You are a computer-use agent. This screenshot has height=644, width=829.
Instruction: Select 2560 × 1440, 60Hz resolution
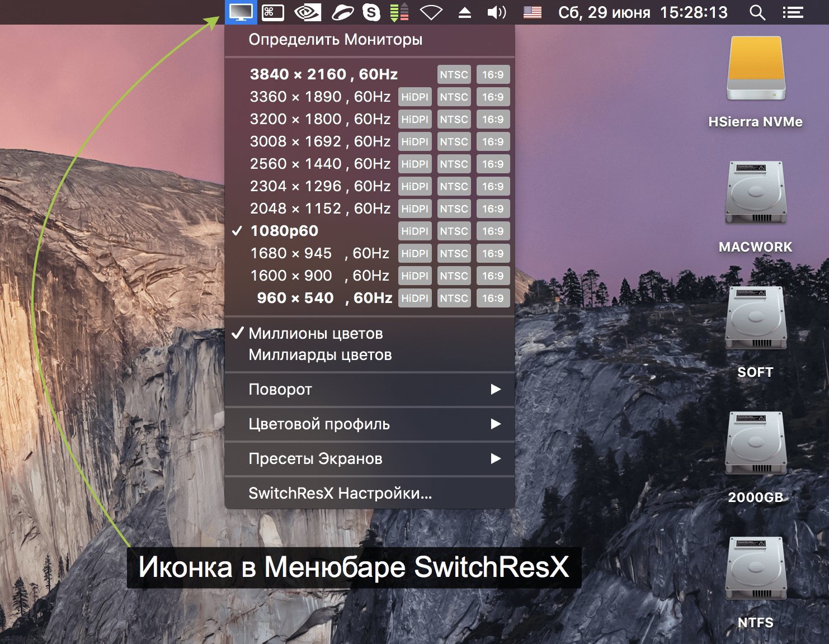(x=369, y=164)
